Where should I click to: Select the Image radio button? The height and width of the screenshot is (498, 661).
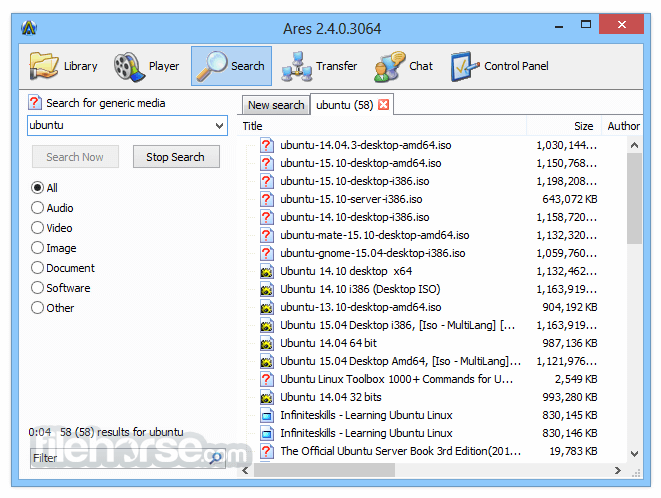pyautogui.click(x=38, y=248)
